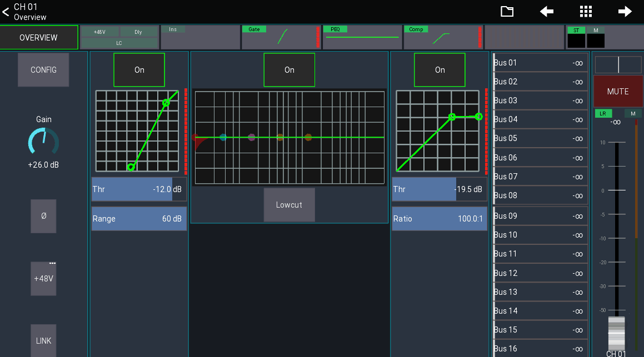Adjust the channel pan control
This screenshot has width=644, height=357.
click(x=618, y=65)
